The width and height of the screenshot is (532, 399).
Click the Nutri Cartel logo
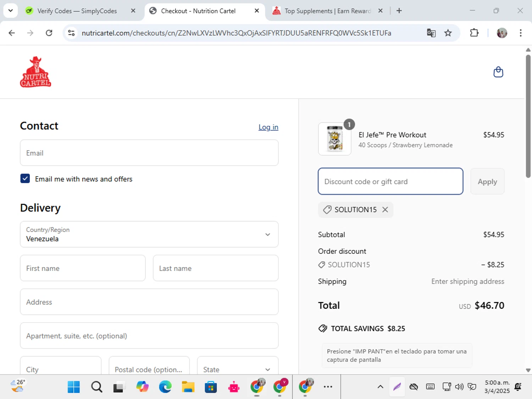(x=35, y=72)
